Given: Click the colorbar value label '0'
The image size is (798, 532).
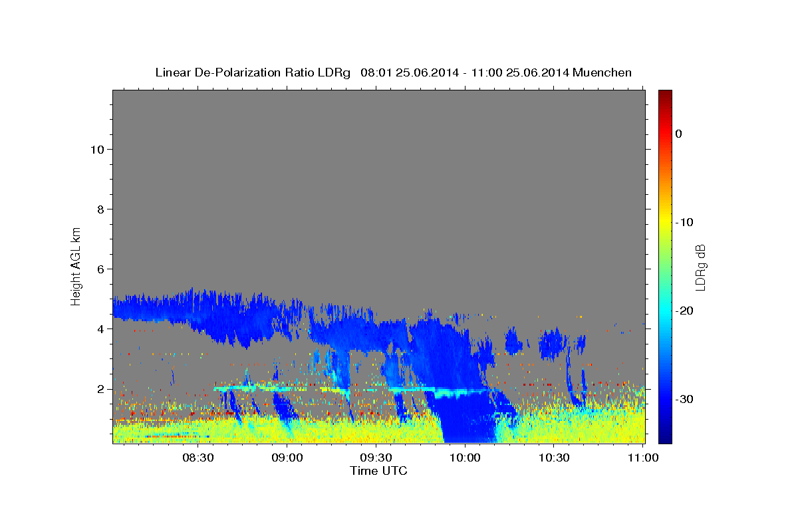Looking at the screenshot, I should click(679, 134).
